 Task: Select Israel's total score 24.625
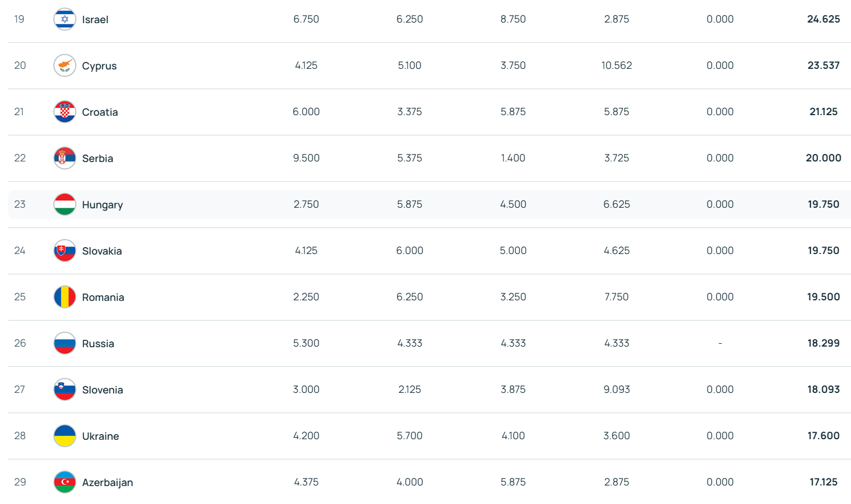pyautogui.click(x=823, y=19)
